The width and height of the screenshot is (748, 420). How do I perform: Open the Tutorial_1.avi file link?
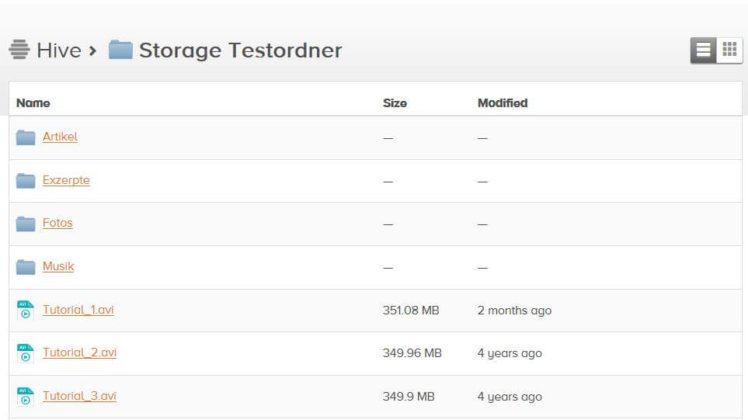(x=78, y=310)
